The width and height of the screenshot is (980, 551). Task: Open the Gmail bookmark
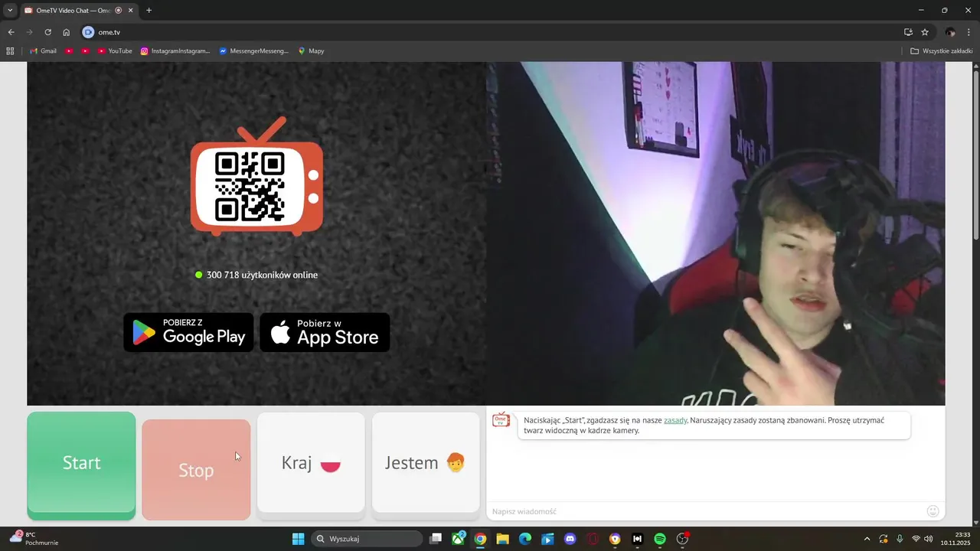43,51
